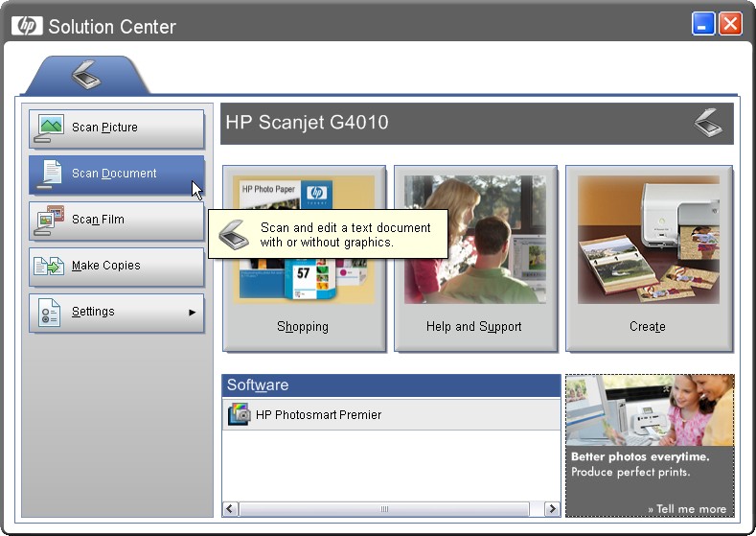Open the Help and Support tile
The width and height of the screenshot is (756, 536).
[x=475, y=259]
